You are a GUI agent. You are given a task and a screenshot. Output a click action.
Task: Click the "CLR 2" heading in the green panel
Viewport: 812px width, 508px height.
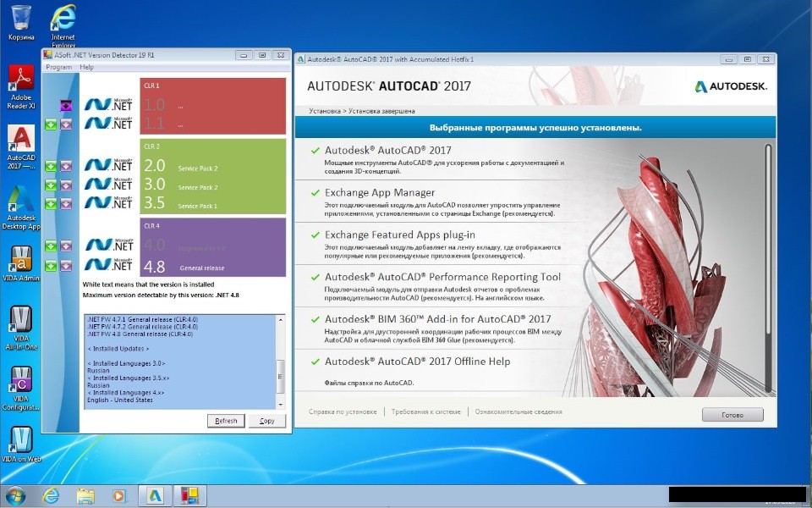[151, 146]
